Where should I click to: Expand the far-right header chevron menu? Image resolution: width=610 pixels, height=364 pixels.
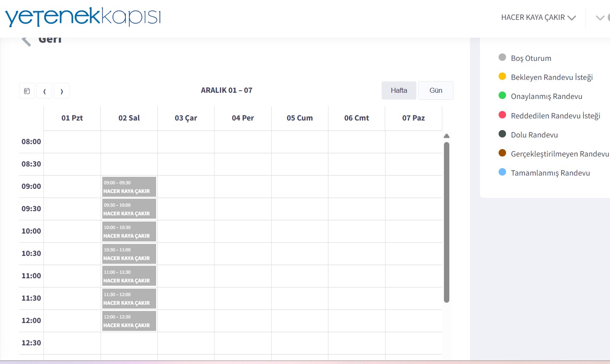[x=600, y=17]
